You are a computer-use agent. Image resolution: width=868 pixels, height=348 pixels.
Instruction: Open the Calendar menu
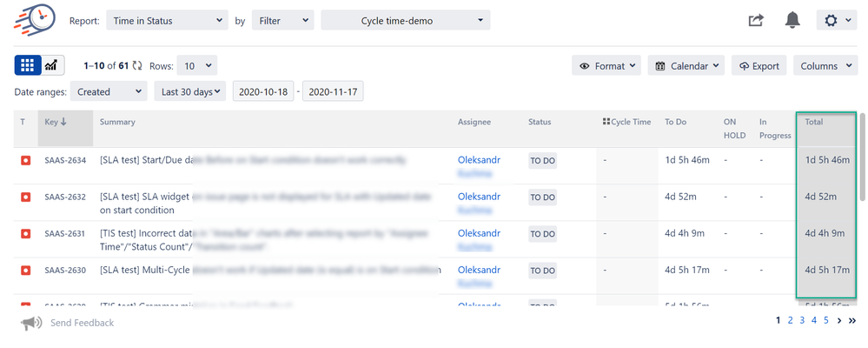coord(686,65)
